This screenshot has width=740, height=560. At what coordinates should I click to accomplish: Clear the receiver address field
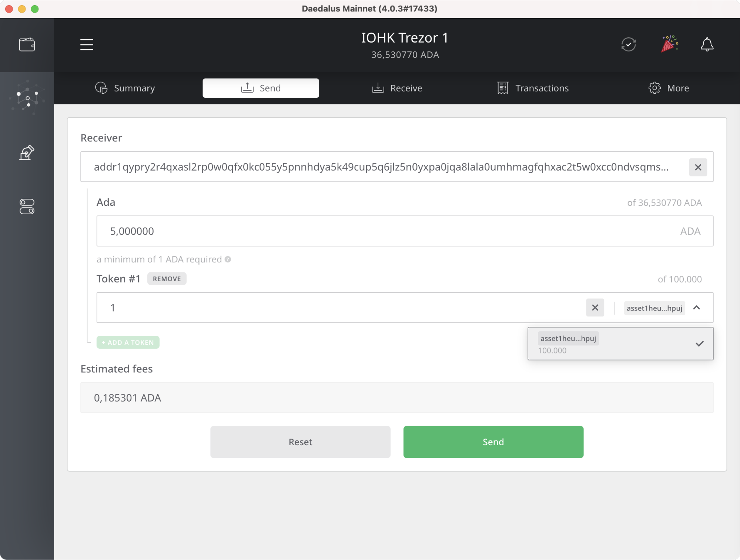[698, 167]
